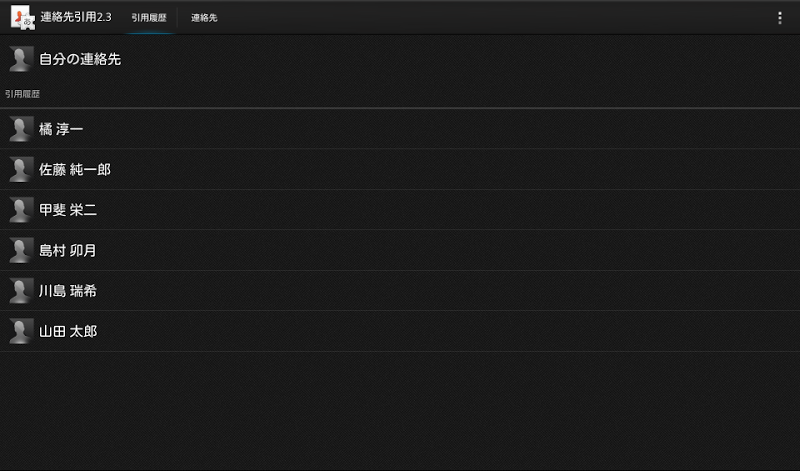Viewport: 800px width, 471px height.
Task: Click the avatar icon for 橘 淳一
Action: (21, 129)
